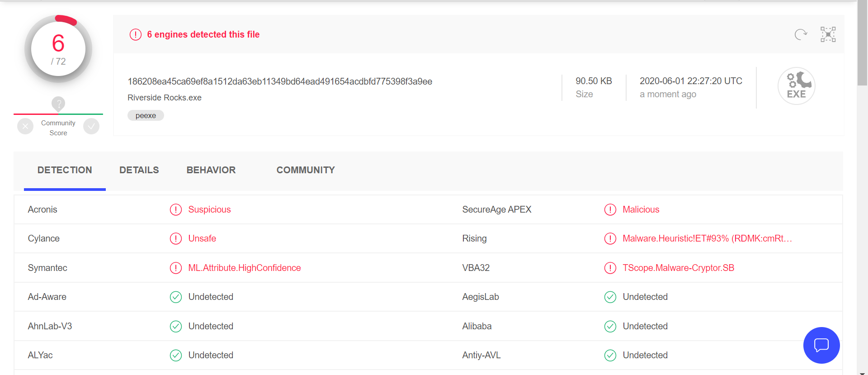868x375 pixels.
Task: Click the Malware.Heuristic!ET#93% result
Action: point(708,238)
